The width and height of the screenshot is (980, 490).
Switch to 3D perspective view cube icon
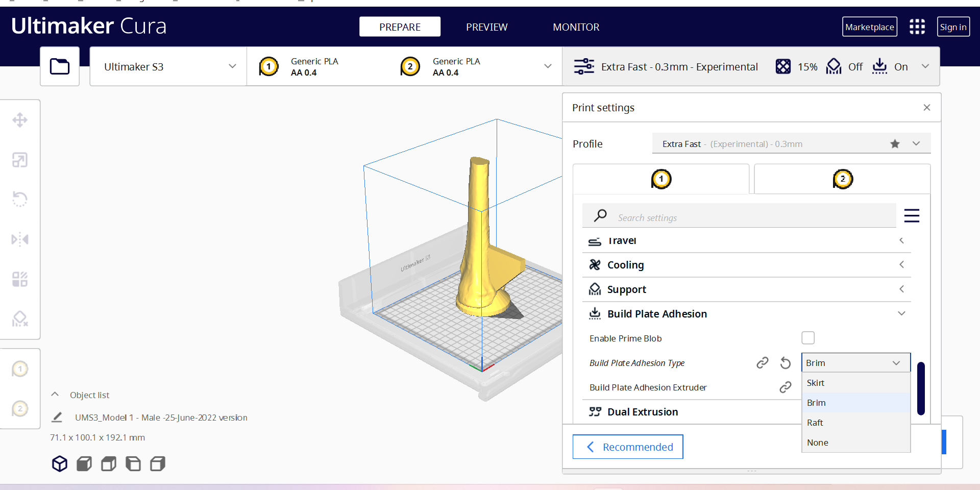click(60, 463)
